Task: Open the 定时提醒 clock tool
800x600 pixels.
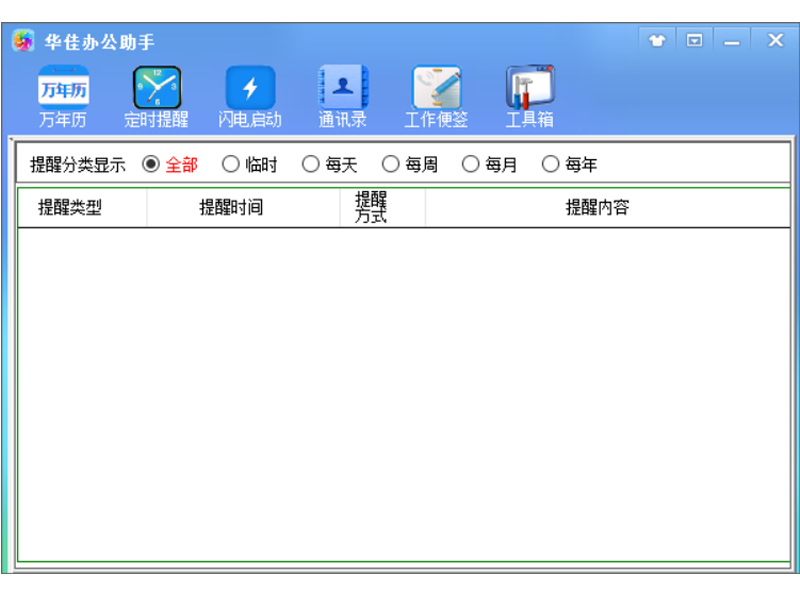Action: (x=157, y=96)
